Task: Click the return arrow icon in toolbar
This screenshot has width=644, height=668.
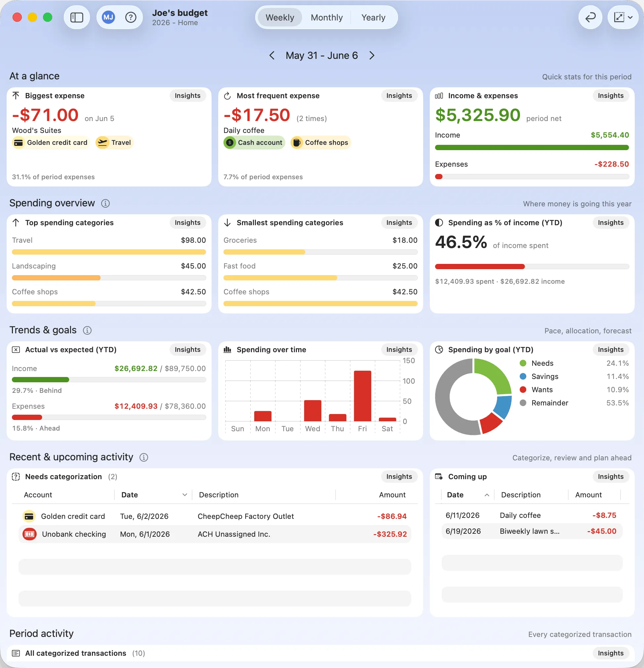Action: (x=590, y=18)
